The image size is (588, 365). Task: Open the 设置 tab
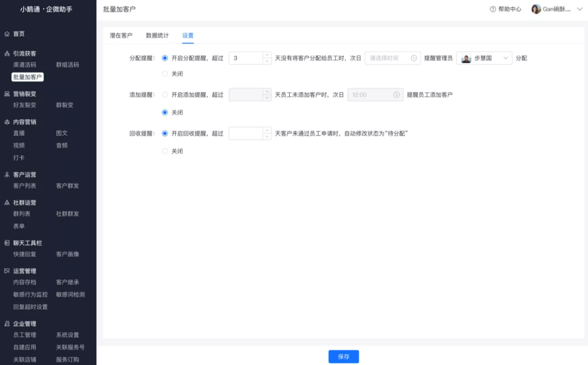click(188, 36)
